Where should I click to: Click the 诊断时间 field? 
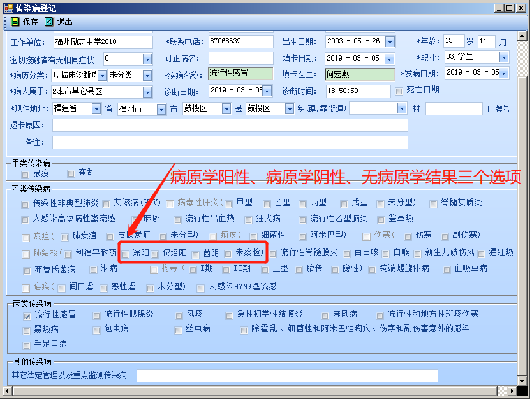tap(358, 91)
